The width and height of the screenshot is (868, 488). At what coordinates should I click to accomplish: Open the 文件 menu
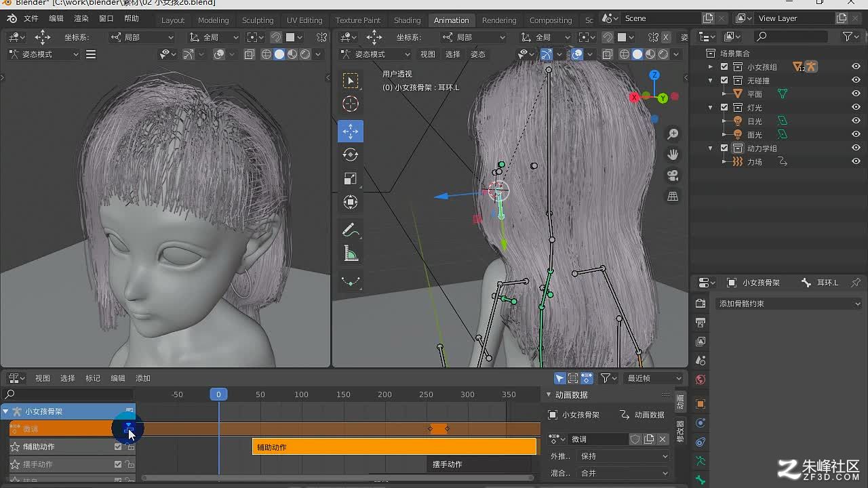(x=31, y=19)
